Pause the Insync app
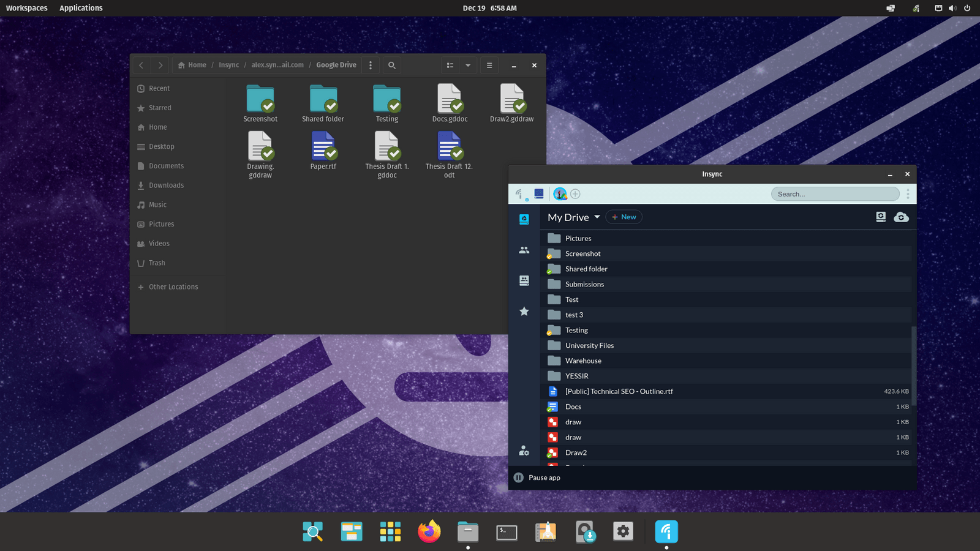Screen dimensions: 980x551 tap(537, 478)
